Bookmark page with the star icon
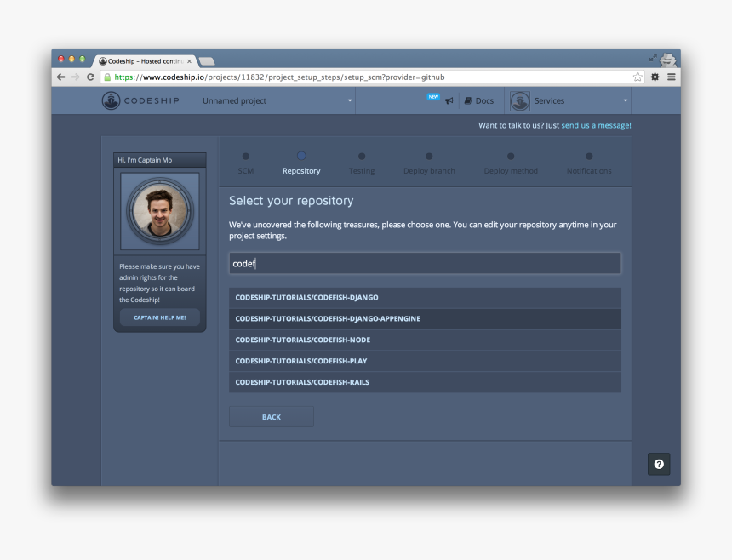732x560 pixels. pos(638,77)
